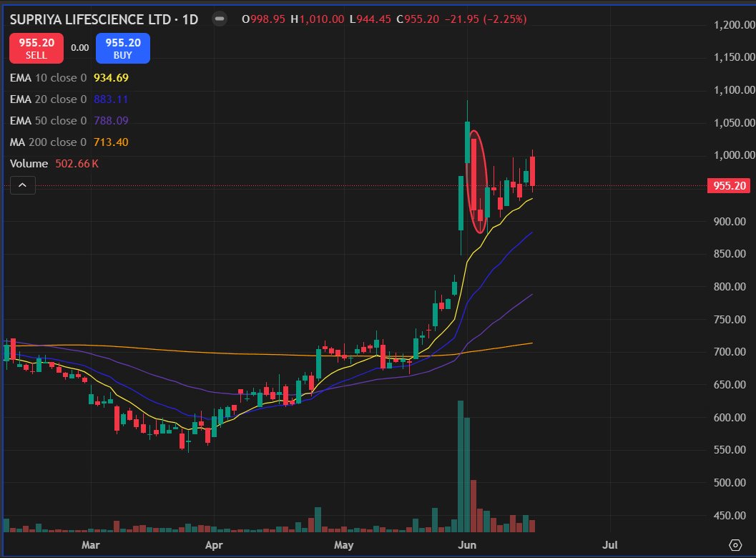The height and width of the screenshot is (558, 756).
Task: Click the Jul label on the time axis
Action: pos(610,545)
